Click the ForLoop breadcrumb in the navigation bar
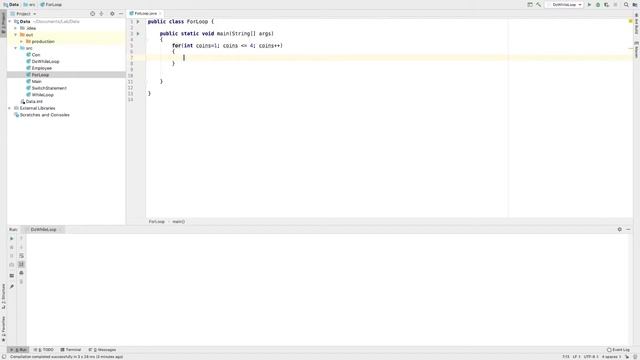The width and height of the screenshot is (640, 360). pyautogui.click(x=51, y=5)
